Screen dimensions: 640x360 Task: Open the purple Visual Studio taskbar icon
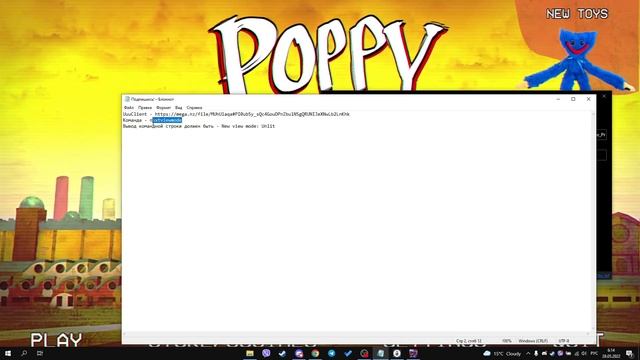413,353
